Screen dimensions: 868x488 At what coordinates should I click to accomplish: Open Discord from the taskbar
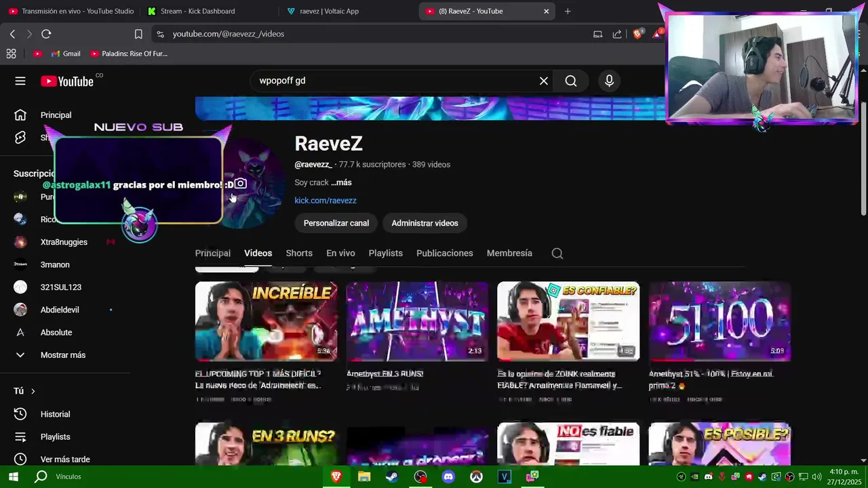[448, 477]
